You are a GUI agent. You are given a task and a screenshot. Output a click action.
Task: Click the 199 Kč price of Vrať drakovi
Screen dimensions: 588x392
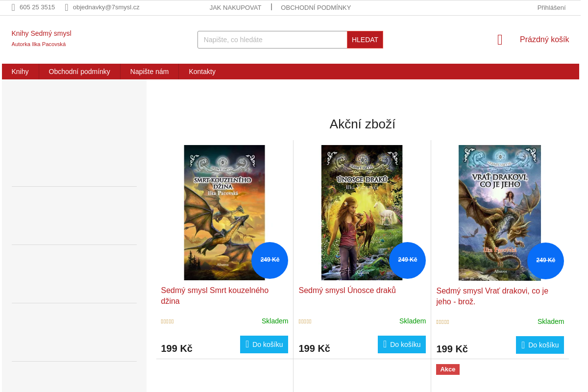[452, 349]
